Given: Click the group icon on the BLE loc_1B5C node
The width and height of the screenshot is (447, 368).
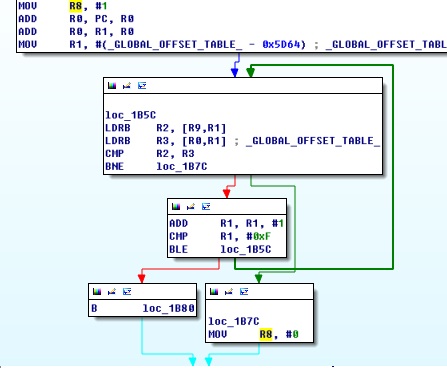Looking at the screenshot, I should click(206, 207).
